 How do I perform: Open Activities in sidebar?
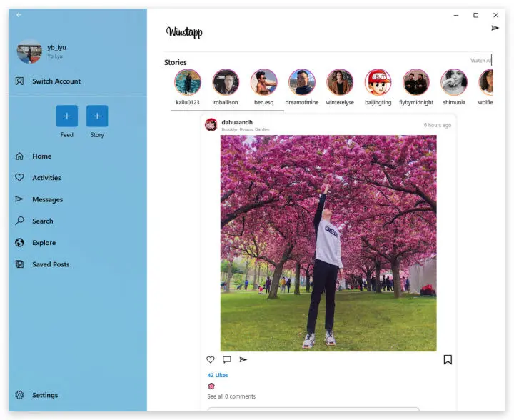point(77,178)
